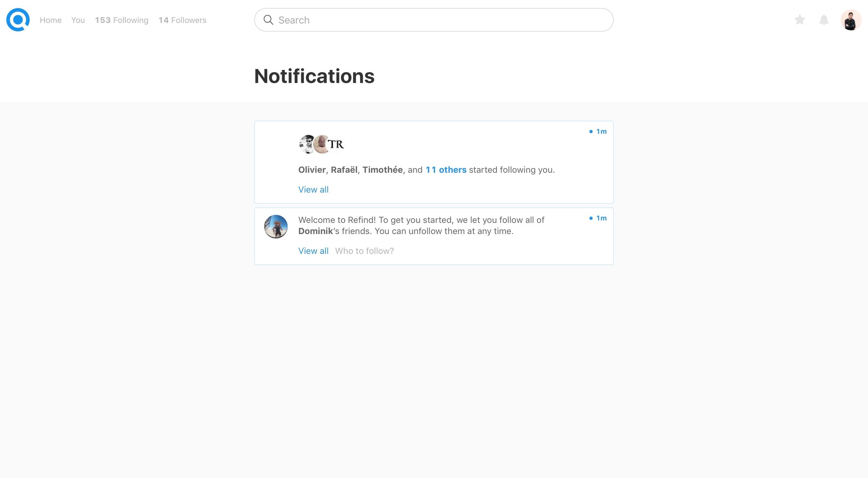Go to the Home page
The width and height of the screenshot is (868, 478).
click(51, 20)
